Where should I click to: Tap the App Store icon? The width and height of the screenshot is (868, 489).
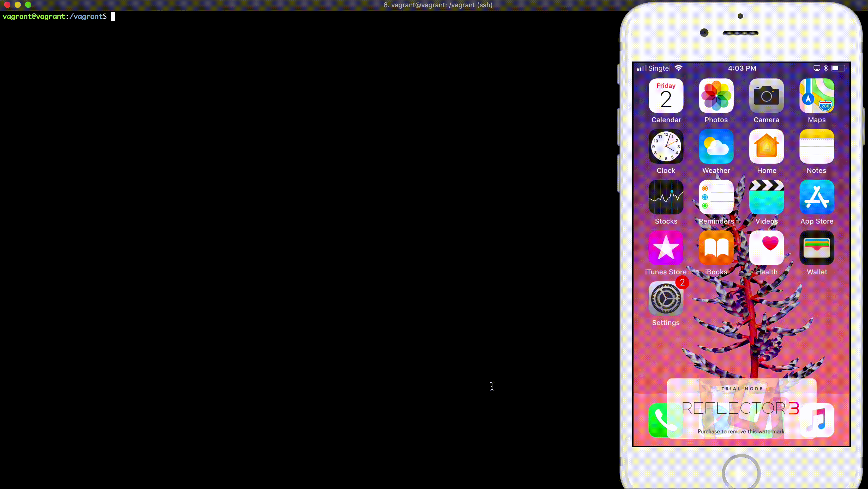816,197
